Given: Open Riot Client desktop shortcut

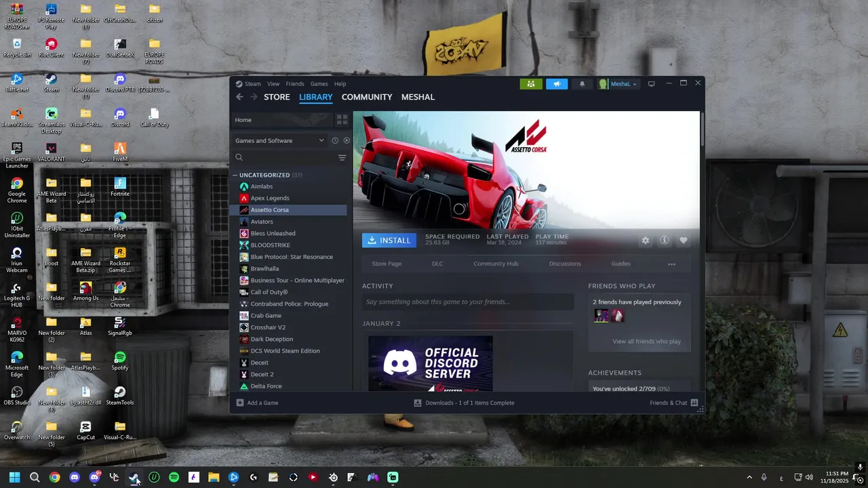Looking at the screenshot, I should click(x=51, y=48).
